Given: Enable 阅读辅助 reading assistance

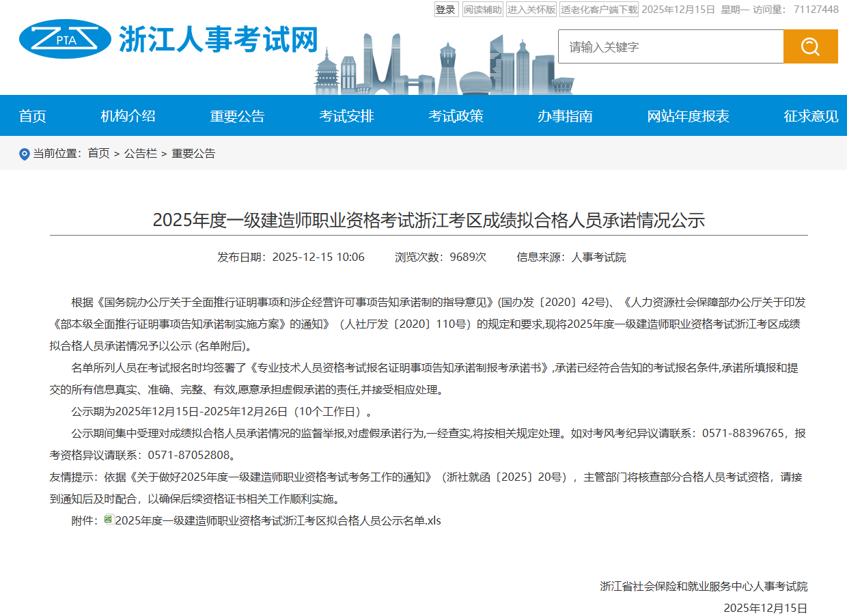Looking at the screenshot, I should pos(482,10).
